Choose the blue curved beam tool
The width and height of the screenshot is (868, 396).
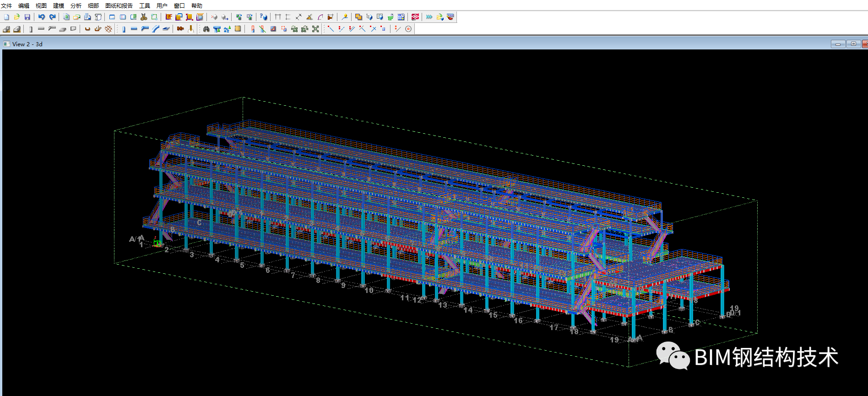pos(156,29)
